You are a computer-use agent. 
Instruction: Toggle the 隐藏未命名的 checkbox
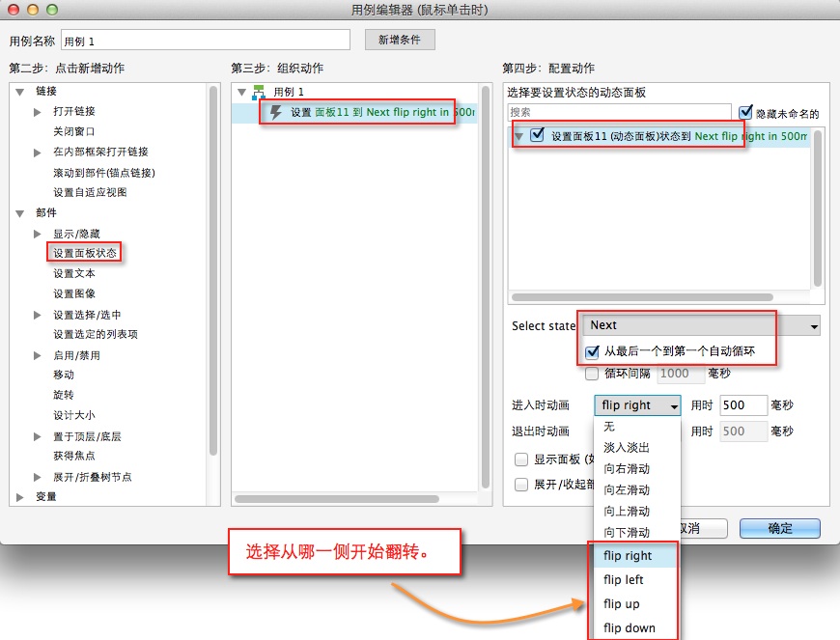point(745,113)
